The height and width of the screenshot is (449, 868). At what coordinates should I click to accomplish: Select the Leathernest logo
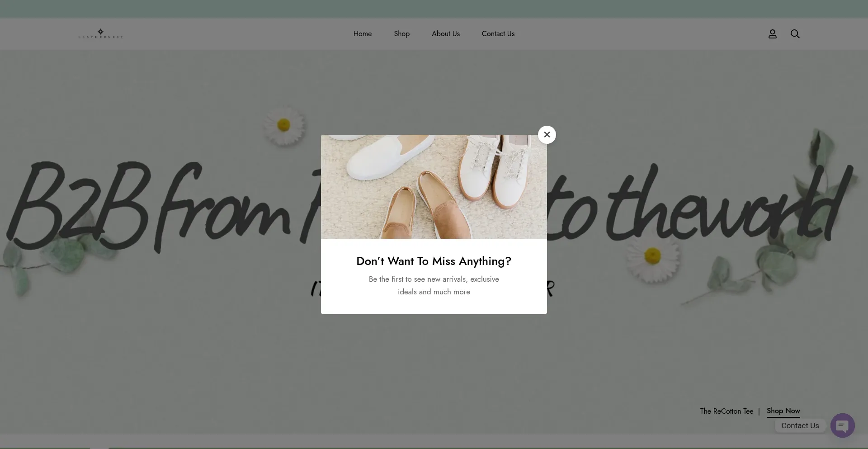[x=100, y=33]
